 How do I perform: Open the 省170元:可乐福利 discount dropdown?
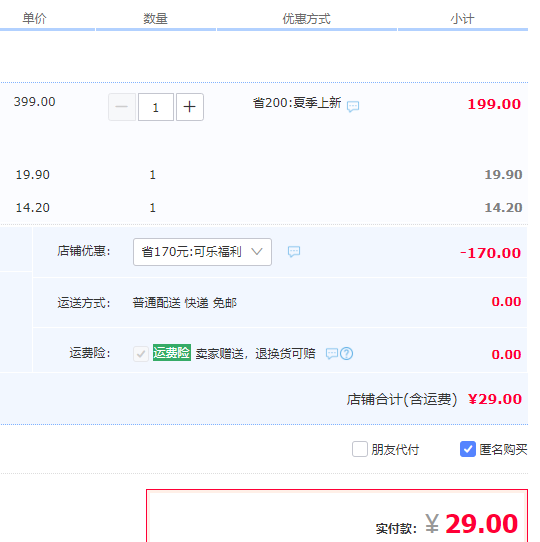pos(202,252)
